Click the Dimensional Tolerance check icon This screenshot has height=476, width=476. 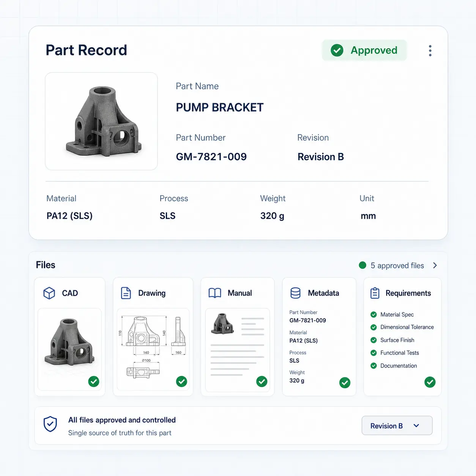pyautogui.click(x=374, y=327)
